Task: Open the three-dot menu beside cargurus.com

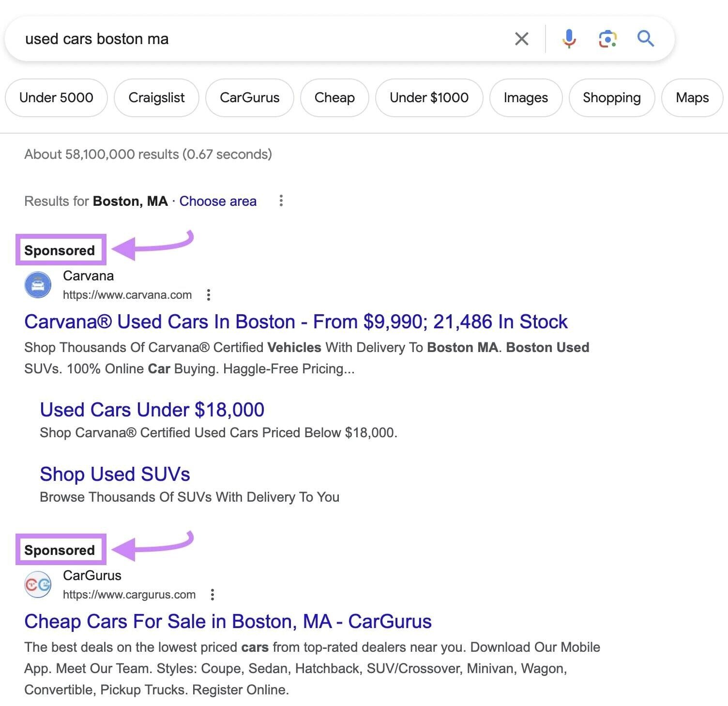Action: pos(212,594)
